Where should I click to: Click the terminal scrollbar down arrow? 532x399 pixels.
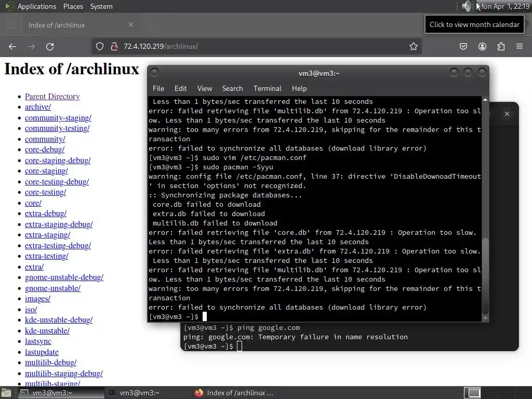coord(485,318)
